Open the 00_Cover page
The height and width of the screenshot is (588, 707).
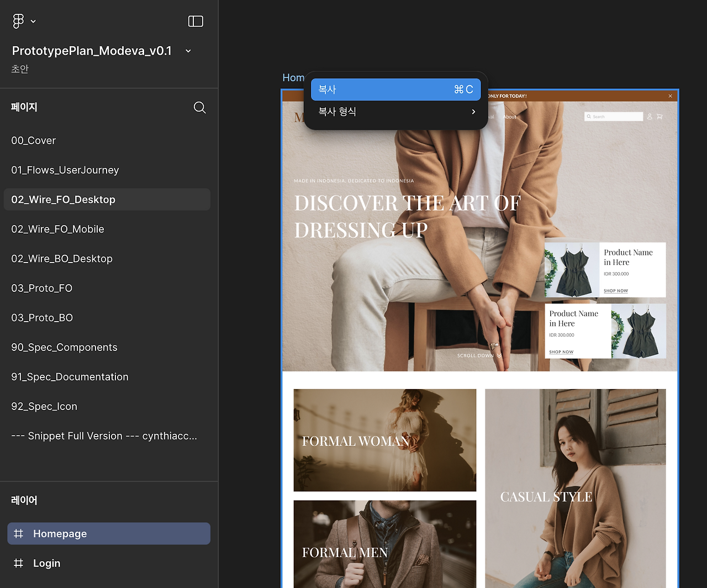pyautogui.click(x=107, y=140)
